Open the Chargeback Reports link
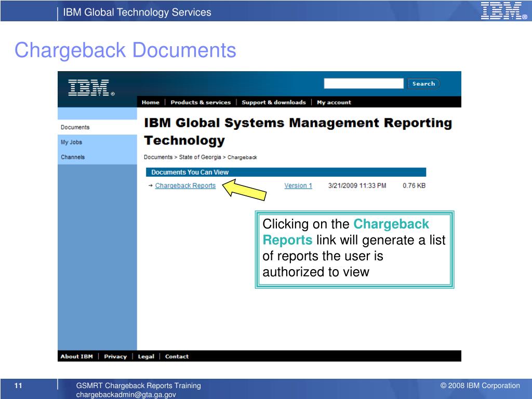 [185, 185]
